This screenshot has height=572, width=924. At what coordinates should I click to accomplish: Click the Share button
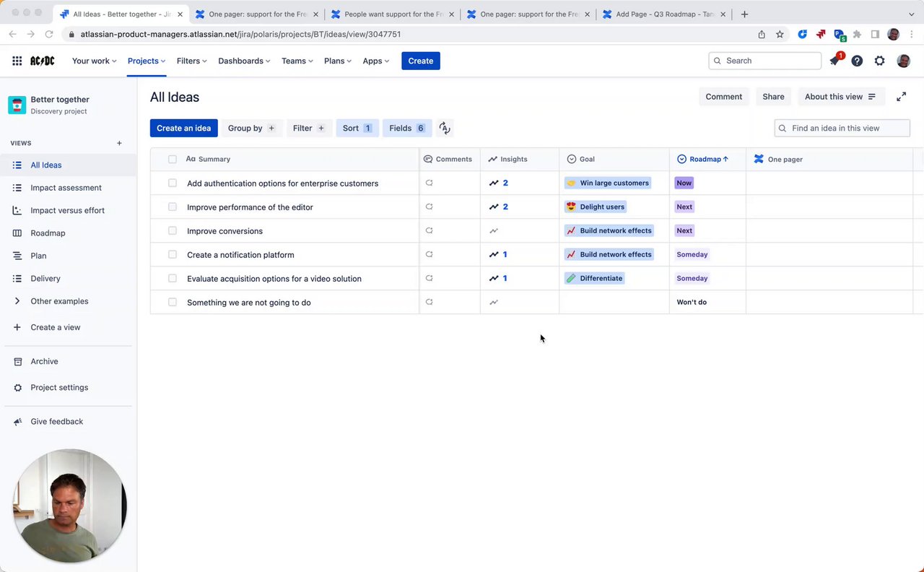click(x=773, y=97)
